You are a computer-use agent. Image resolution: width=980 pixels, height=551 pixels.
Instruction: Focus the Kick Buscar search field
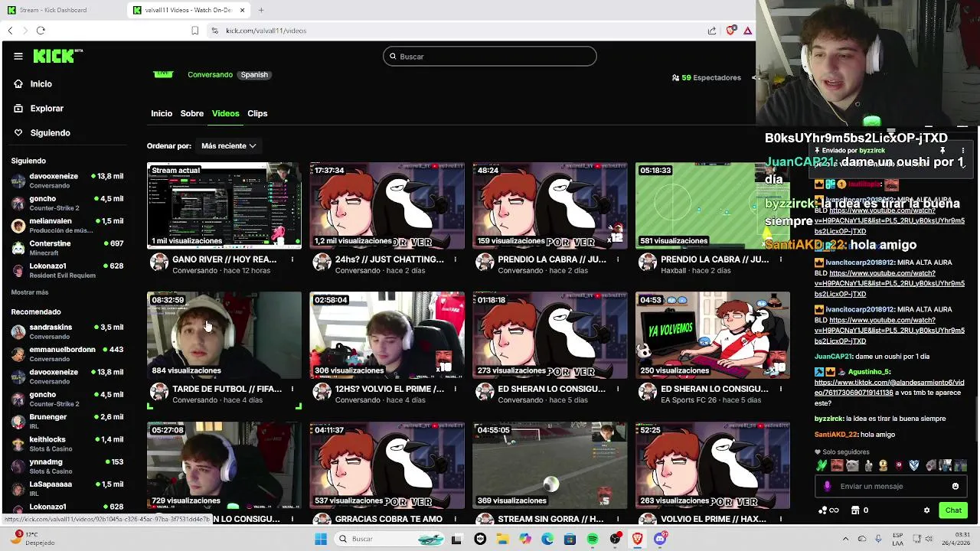490,56
